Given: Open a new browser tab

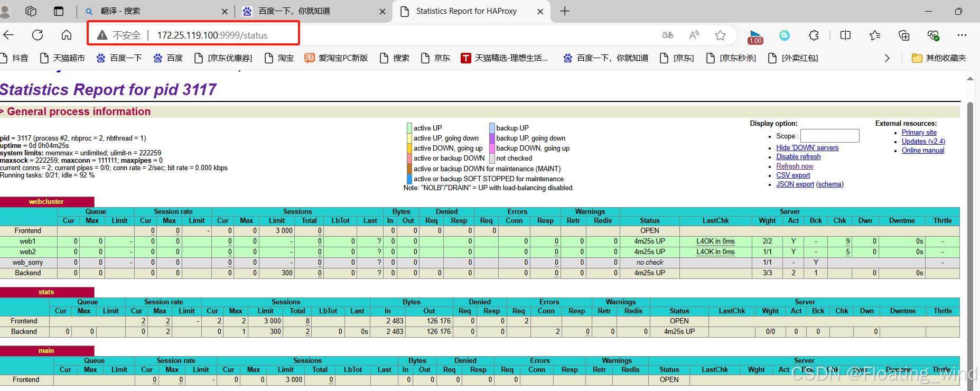Looking at the screenshot, I should [565, 11].
